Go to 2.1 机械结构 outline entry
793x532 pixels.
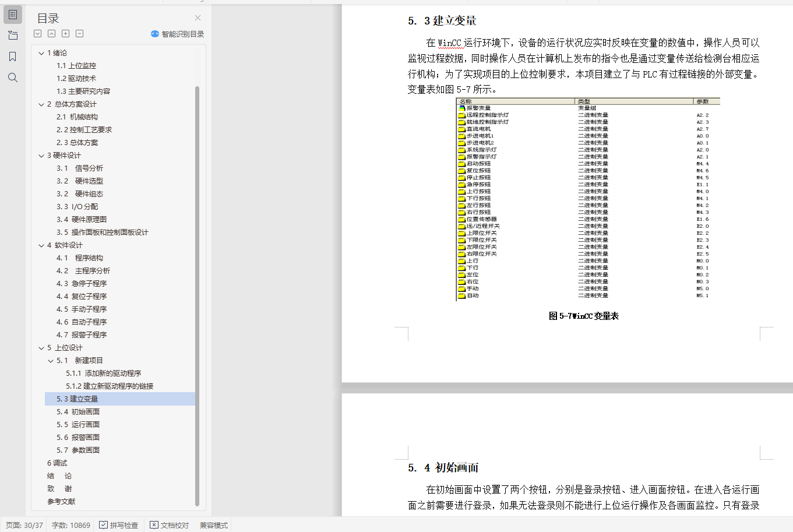77,117
